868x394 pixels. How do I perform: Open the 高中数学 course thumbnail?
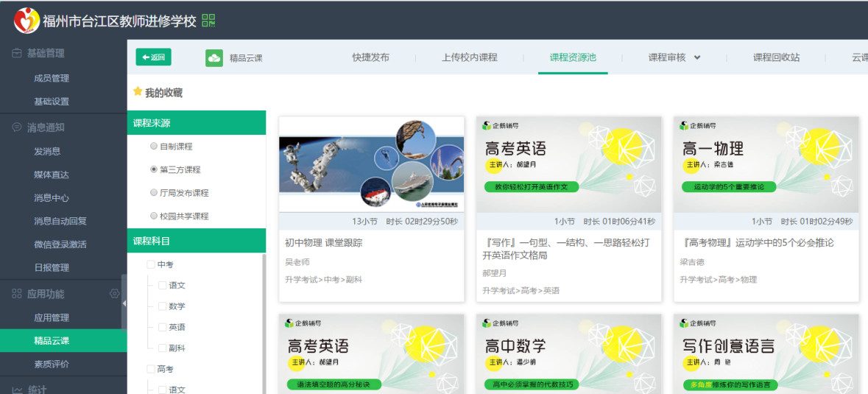[568, 354]
